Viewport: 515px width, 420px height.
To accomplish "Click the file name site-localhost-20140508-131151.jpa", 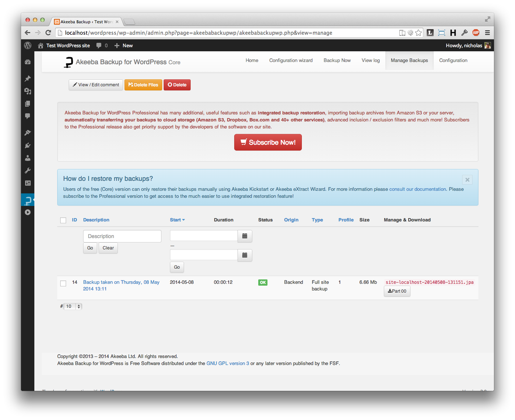I will tap(430, 282).
